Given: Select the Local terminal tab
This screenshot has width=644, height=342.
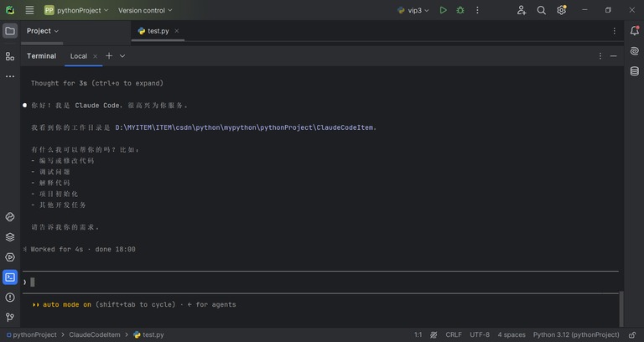Looking at the screenshot, I should coord(79,56).
